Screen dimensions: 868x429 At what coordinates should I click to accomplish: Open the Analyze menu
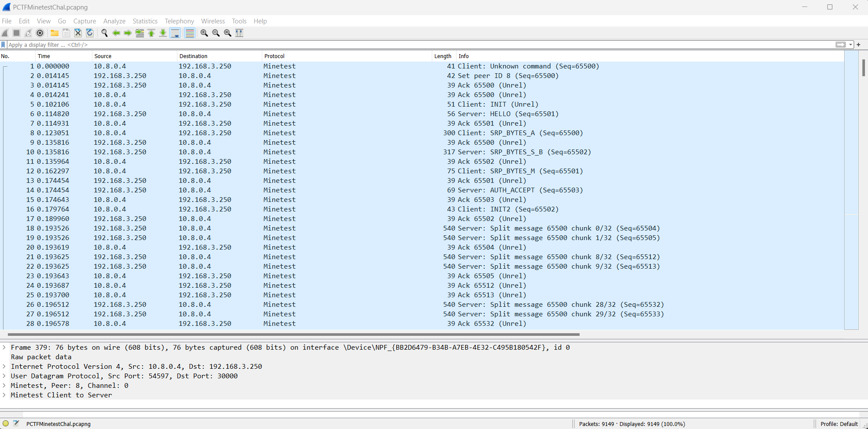click(x=114, y=21)
